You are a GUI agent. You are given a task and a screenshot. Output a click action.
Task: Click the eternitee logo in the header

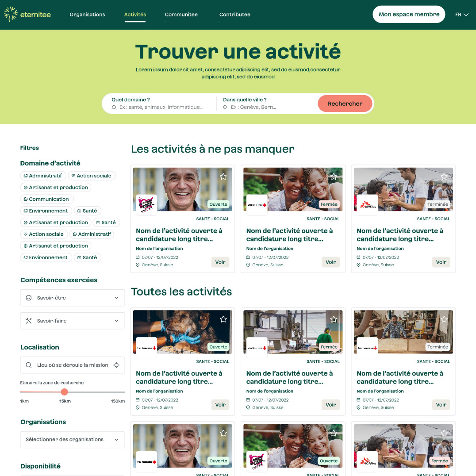coord(27,14)
